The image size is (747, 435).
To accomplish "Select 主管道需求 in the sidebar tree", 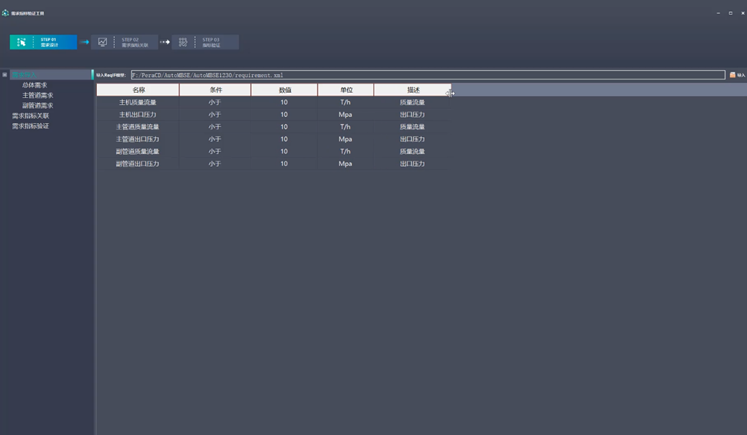I will [38, 95].
